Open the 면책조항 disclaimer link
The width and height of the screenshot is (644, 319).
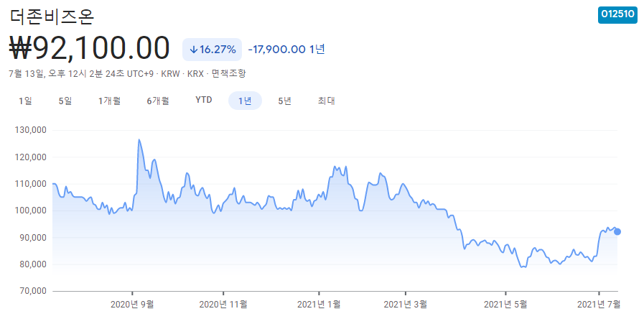coord(228,74)
